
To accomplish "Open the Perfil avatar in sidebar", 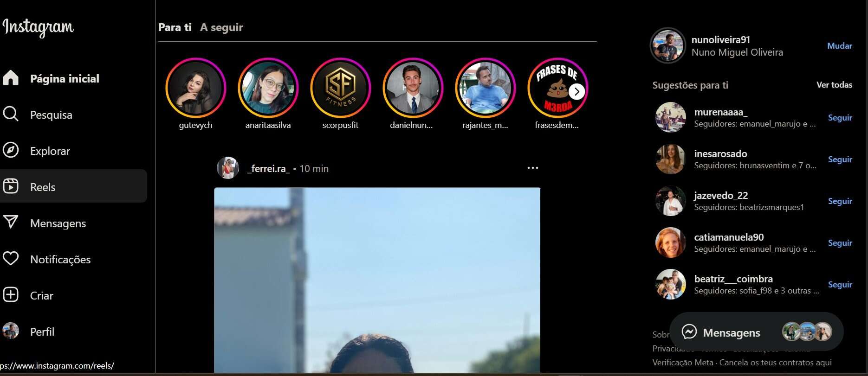I will pyautogui.click(x=11, y=331).
